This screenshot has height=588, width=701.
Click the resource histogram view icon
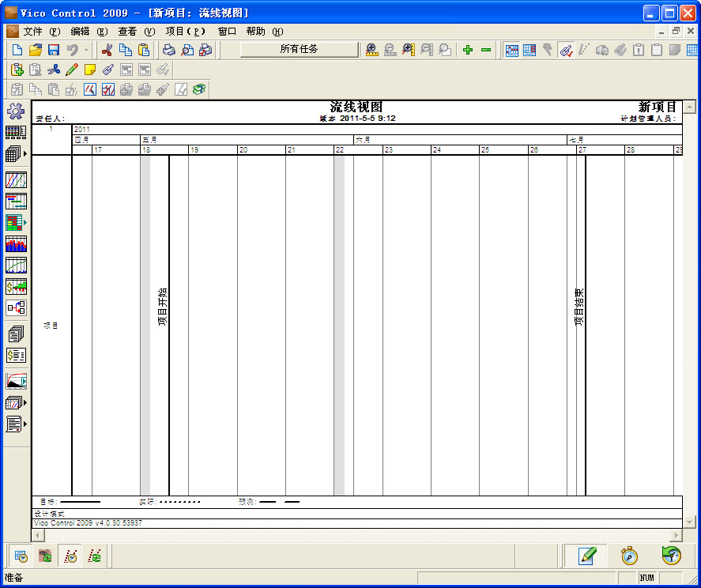click(x=16, y=244)
